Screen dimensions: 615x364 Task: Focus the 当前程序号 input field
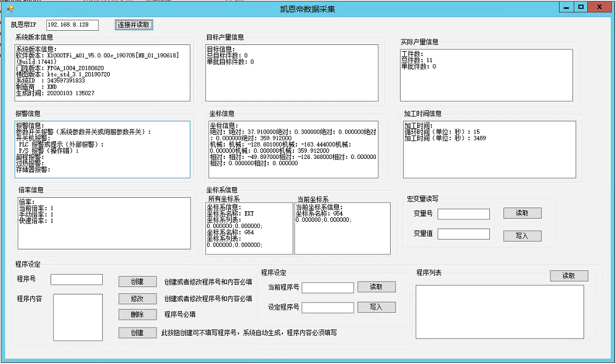click(327, 288)
